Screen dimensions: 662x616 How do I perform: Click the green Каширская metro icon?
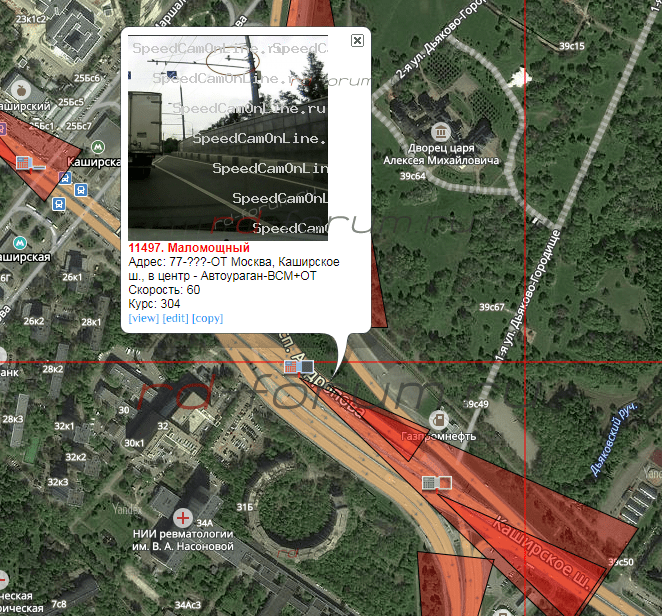(98, 147)
